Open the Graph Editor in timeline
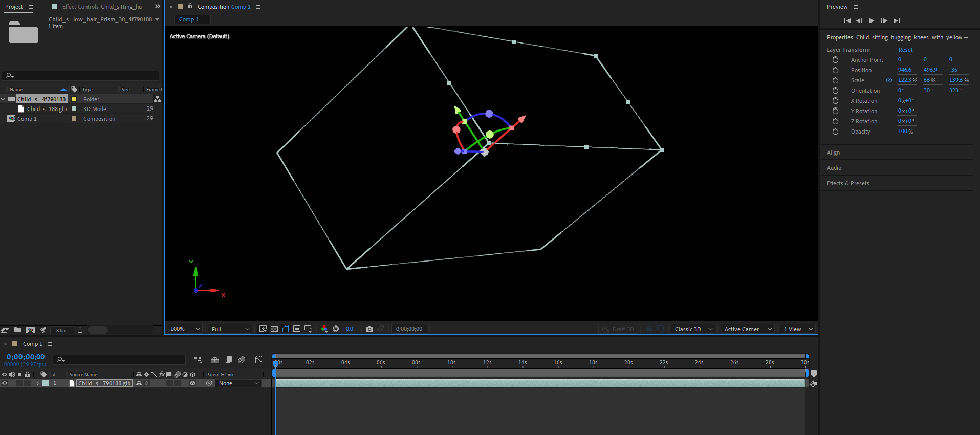980x435 pixels. pos(259,360)
